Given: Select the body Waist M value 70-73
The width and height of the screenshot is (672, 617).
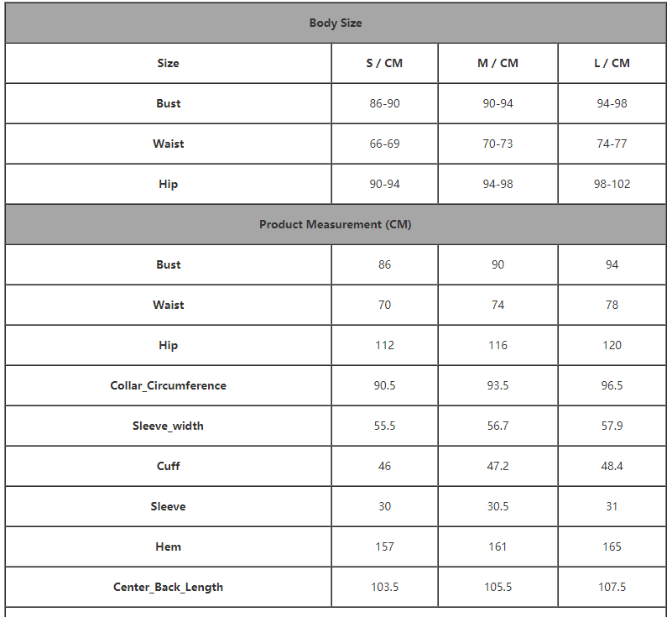Looking at the screenshot, I should coord(497,144).
